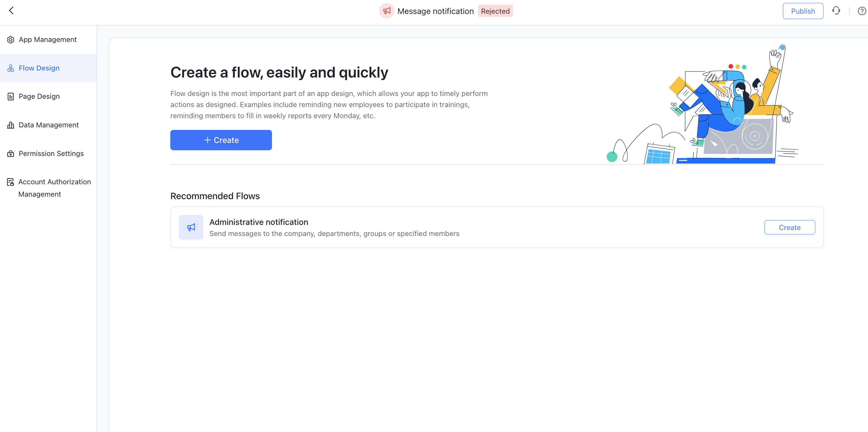Open the App Management gear icon
The width and height of the screenshot is (868, 432).
pos(10,39)
